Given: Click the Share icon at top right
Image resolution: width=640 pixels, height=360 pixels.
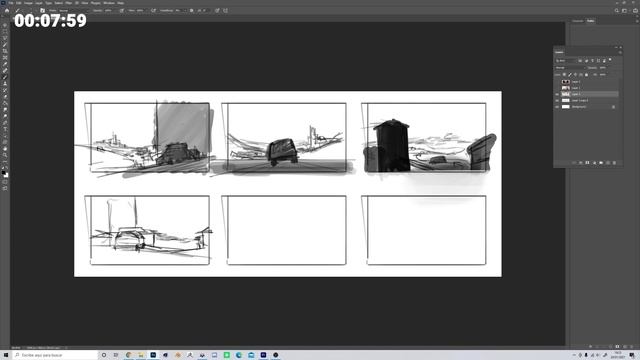Looking at the screenshot, I should click(636, 11).
